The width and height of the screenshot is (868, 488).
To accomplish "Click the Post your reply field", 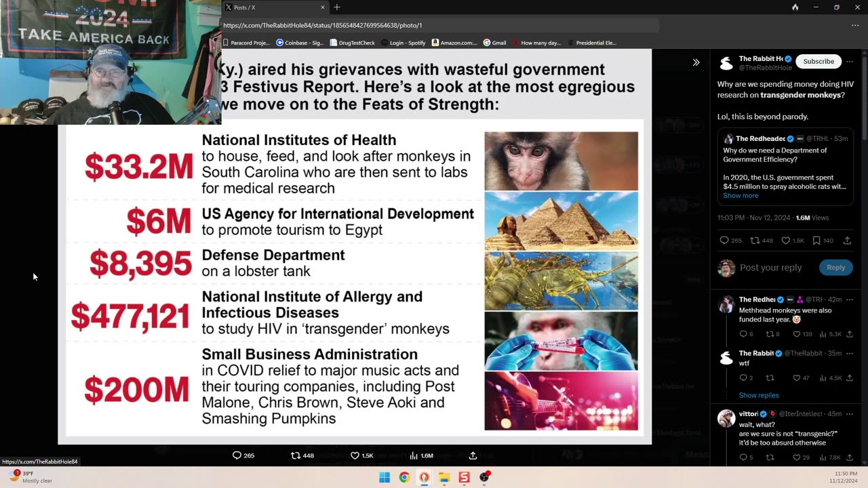I will [x=771, y=267].
